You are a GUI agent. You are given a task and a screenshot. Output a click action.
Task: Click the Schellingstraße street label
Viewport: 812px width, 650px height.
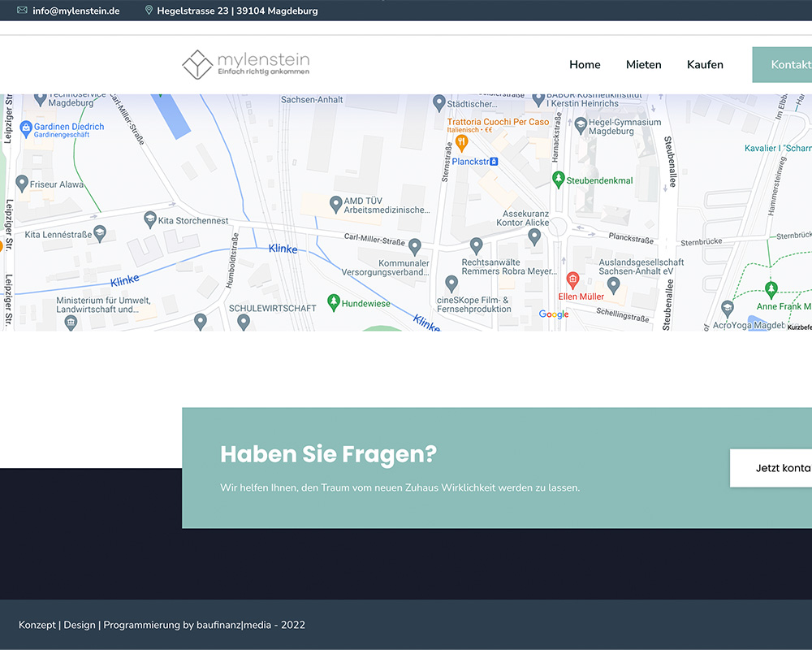(x=623, y=314)
